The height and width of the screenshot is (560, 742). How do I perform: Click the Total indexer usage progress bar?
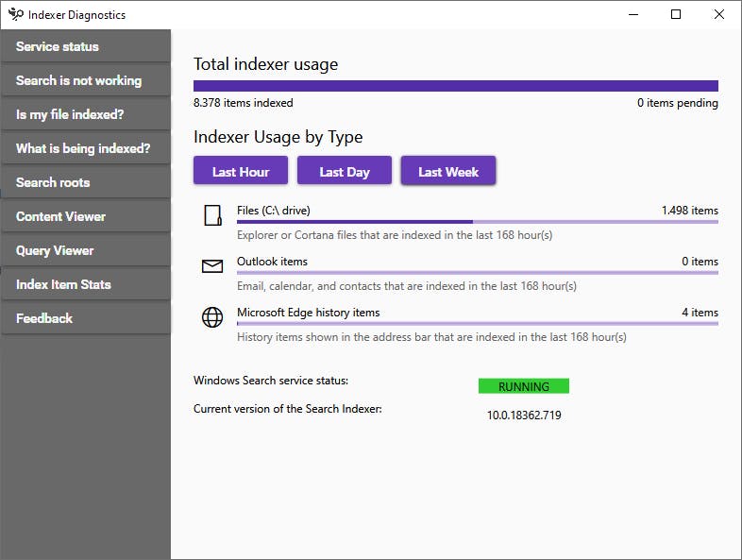pos(455,86)
